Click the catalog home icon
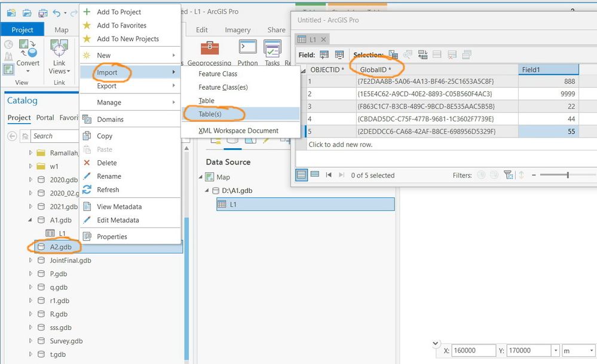This screenshot has height=364, width=597. click(25, 136)
